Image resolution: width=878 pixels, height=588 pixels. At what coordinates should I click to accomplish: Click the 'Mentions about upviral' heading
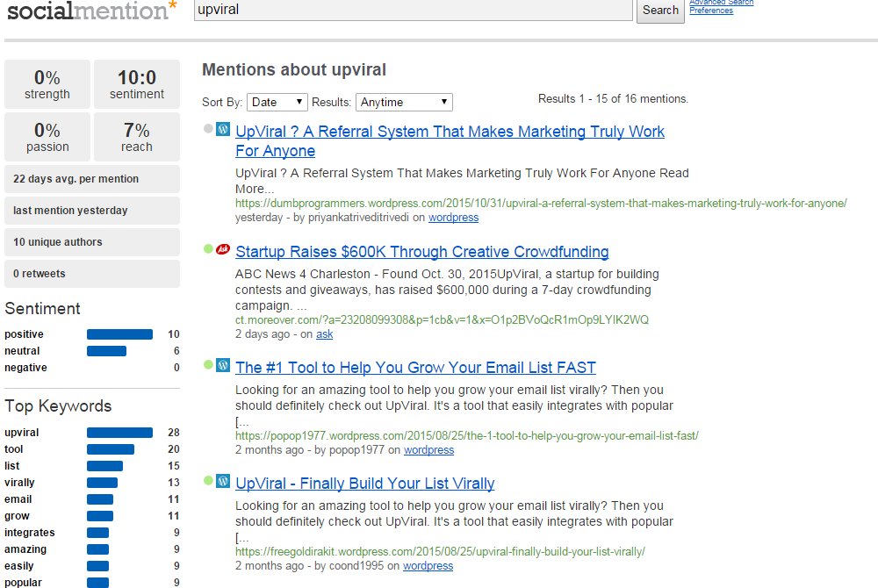coord(294,69)
